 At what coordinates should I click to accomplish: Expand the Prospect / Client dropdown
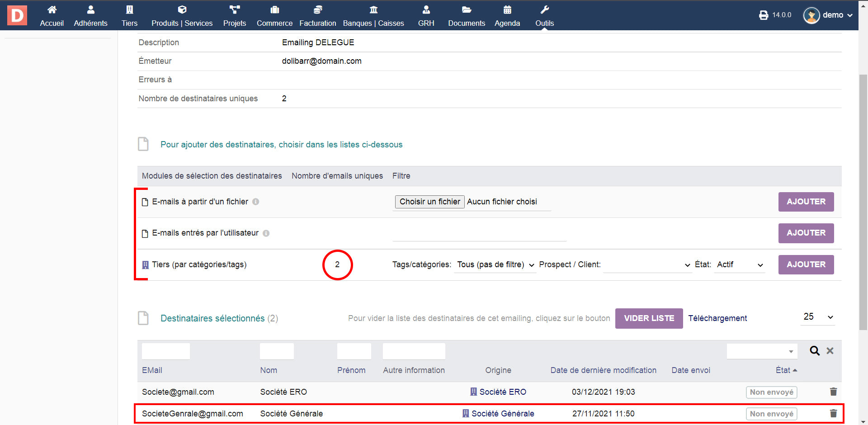[x=647, y=265]
